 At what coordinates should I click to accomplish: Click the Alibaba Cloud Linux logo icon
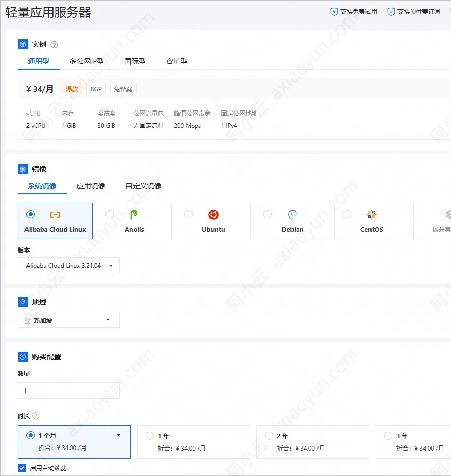click(x=55, y=215)
